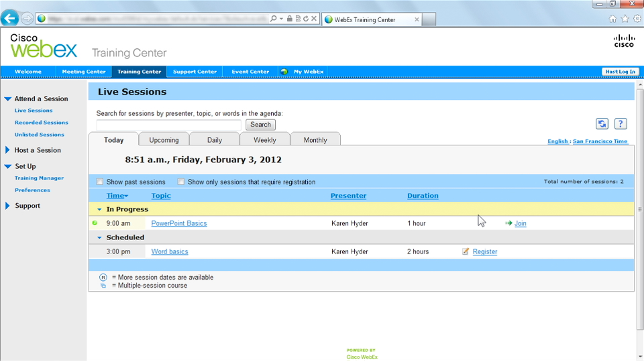Change time zone via San Francisco Time

point(600,141)
